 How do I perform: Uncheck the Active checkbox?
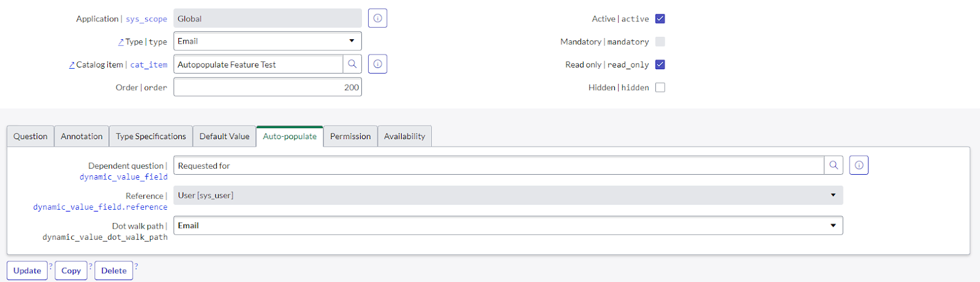(660, 18)
